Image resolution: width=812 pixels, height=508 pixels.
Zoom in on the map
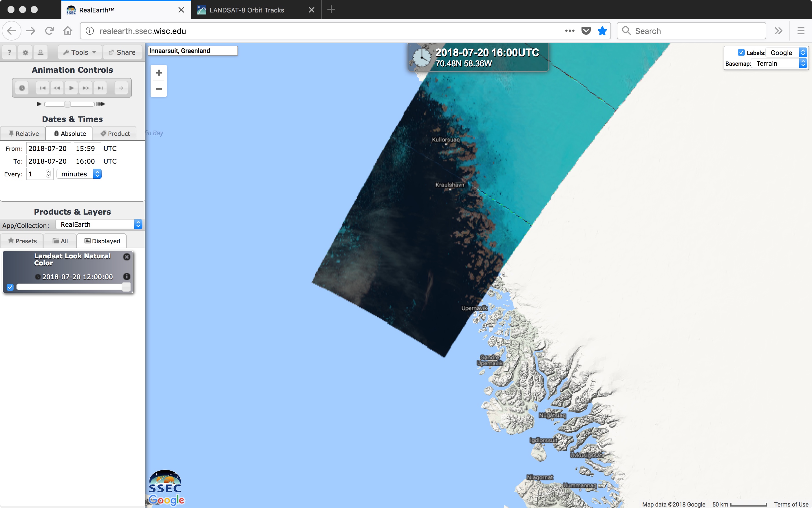pos(159,73)
